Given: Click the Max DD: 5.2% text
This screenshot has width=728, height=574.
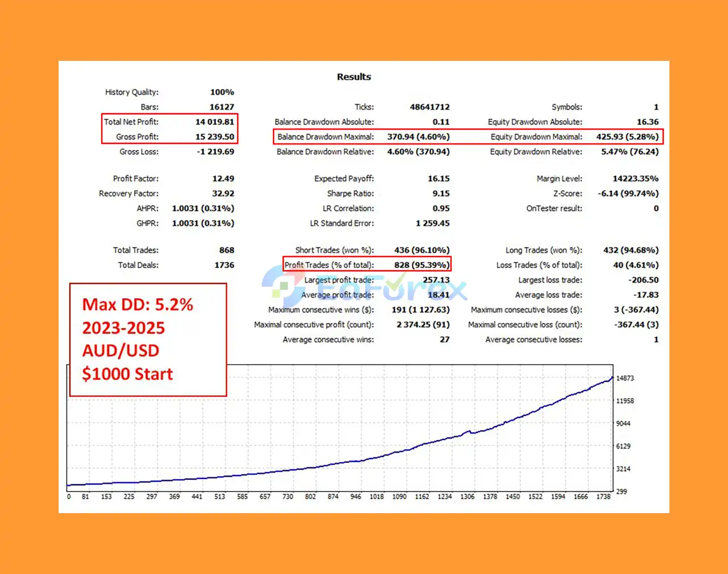Looking at the screenshot, I should (x=138, y=305).
